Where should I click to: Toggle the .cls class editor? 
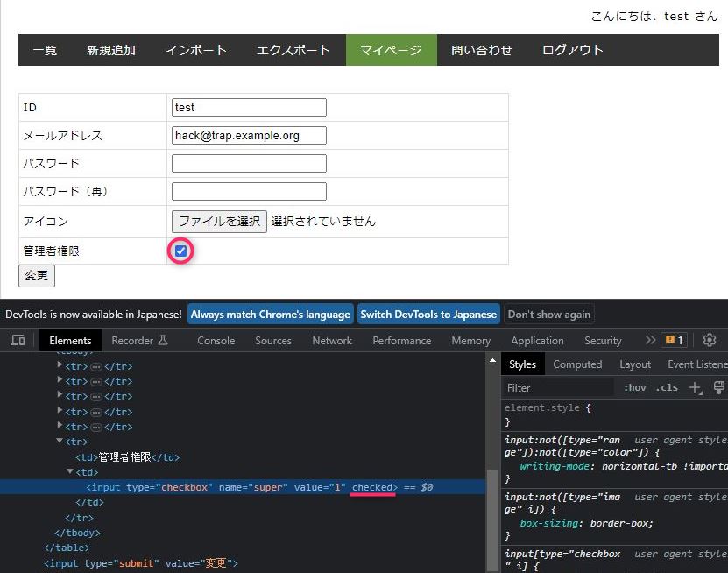click(667, 388)
